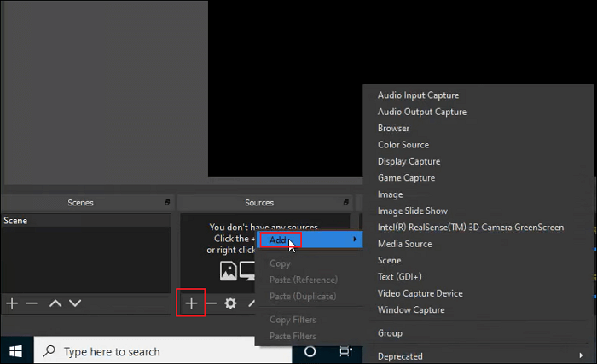
Task: Select the Scene entry in Scenes list
Action: pyautogui.click(x=15, y=220)
